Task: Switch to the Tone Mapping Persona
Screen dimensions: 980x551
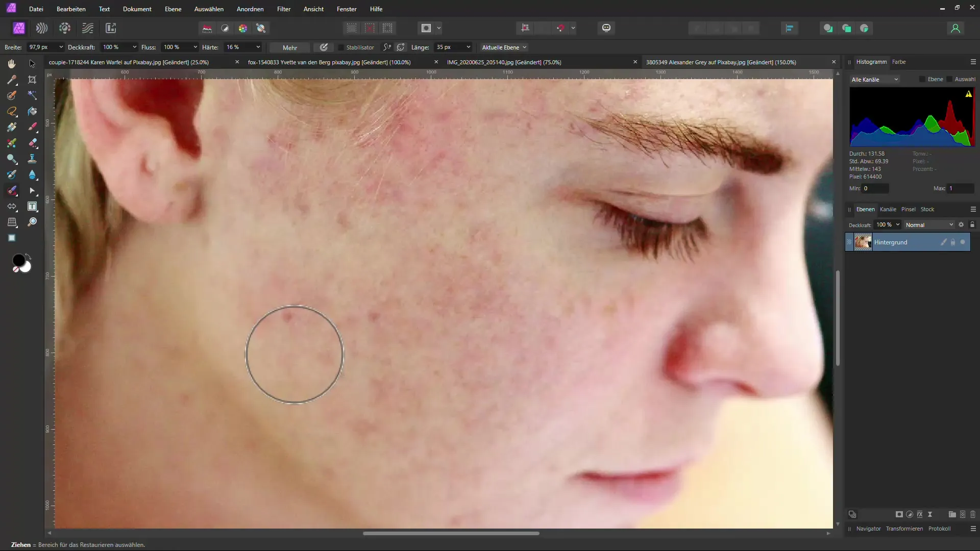Action: pos(88,28)
